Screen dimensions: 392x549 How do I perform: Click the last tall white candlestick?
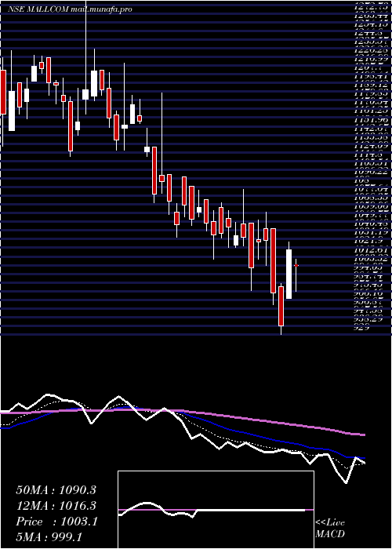(289, 274)
